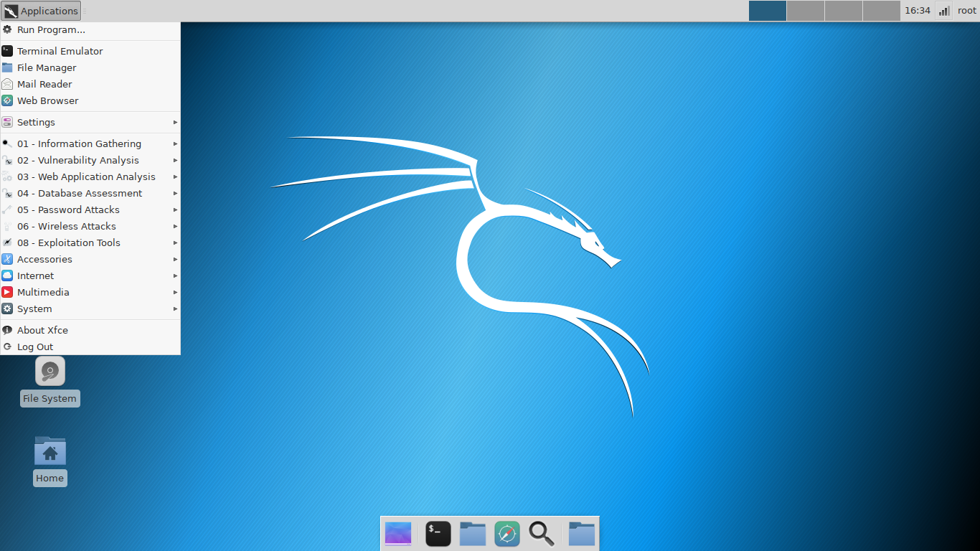The image size is (980, 551).
Task: Click the Run Program gear icon
Action: 7,29
